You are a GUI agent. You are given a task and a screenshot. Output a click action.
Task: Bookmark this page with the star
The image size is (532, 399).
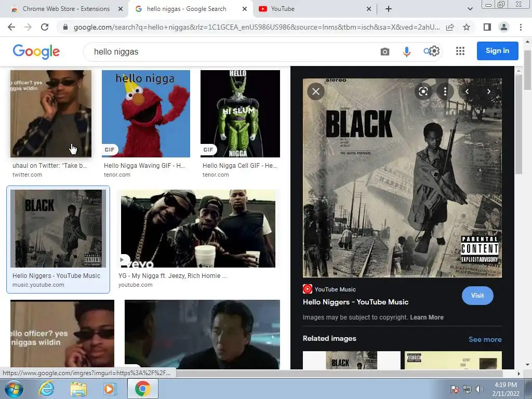tap(467, 27)
